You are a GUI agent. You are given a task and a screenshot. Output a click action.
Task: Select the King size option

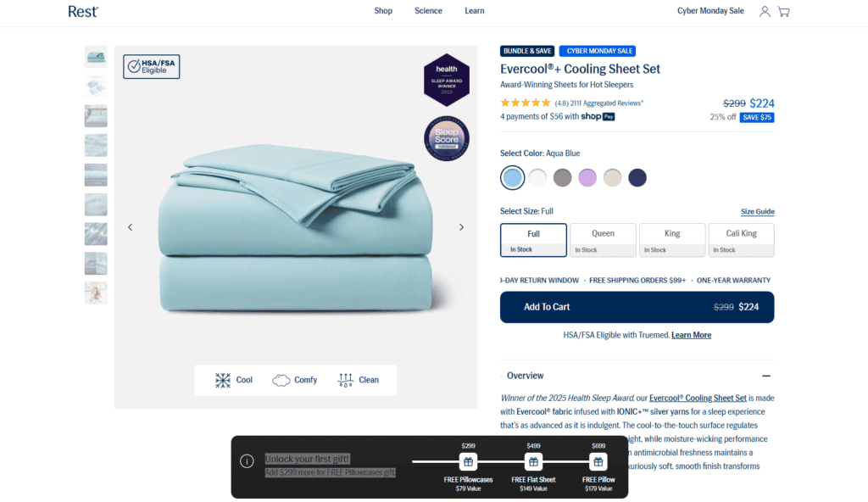pyautogui.click(x=672, y=240)
